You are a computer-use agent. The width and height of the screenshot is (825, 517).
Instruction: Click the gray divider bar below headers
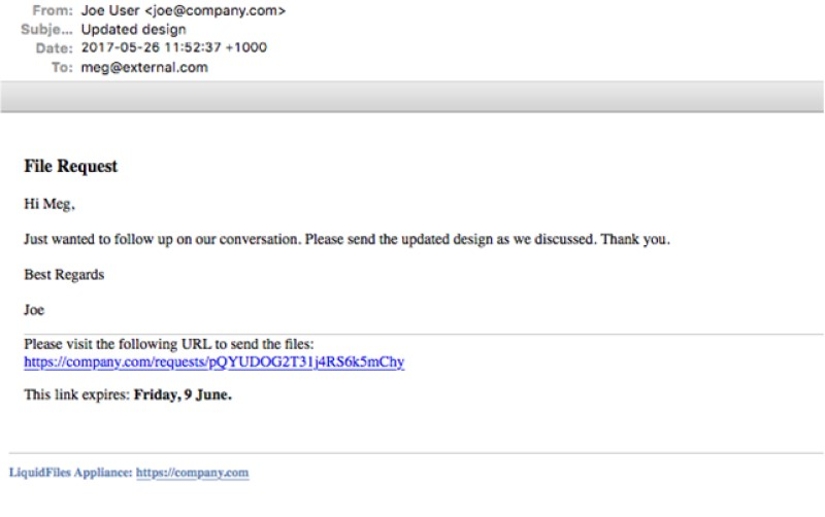tap(412, 97)
